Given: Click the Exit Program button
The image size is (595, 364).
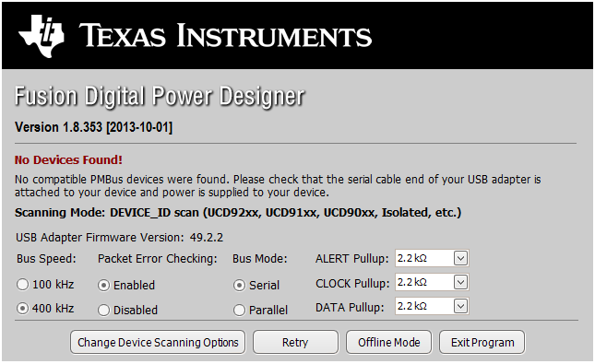Looking at the screenshot, I should click(482, 343).
